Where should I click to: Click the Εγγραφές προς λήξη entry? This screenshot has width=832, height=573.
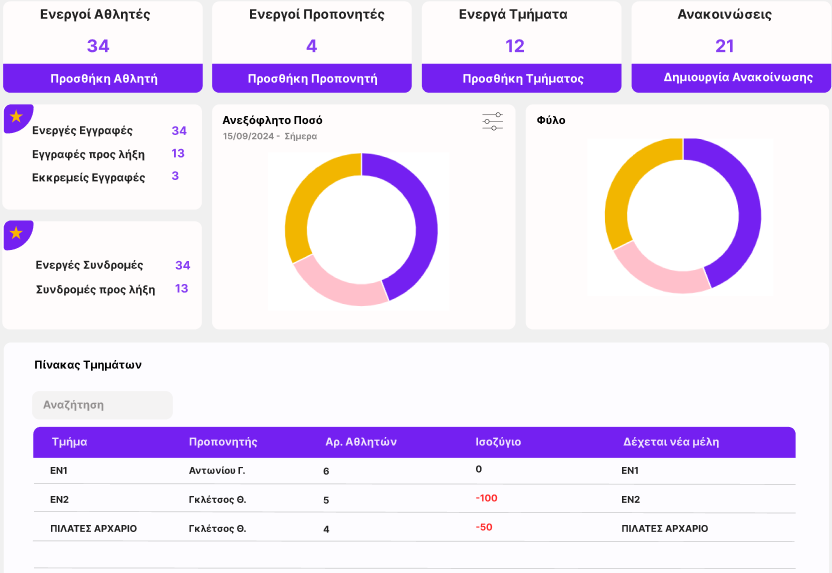coord(88,154)
